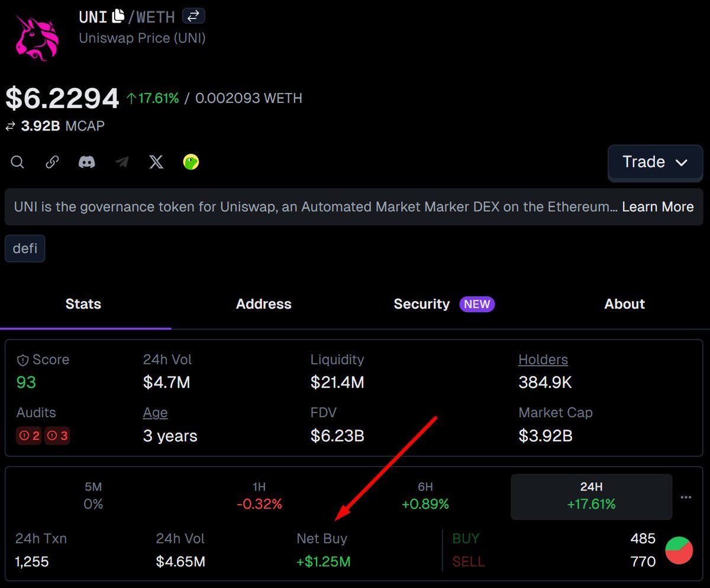The height and width of the screenshot is (588, 710).
Task: Switch to the About tab
Action: 625,304
